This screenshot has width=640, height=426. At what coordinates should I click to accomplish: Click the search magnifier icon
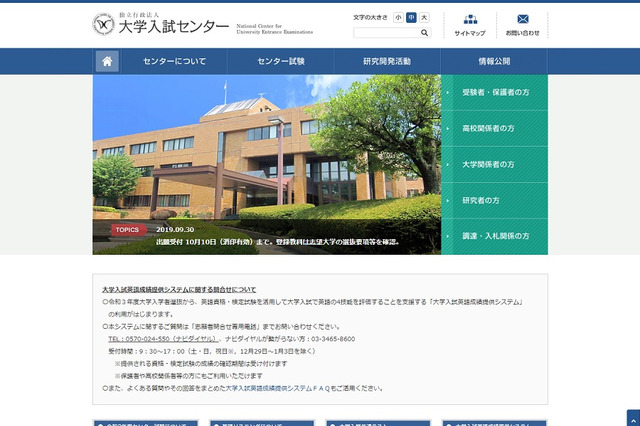[424, 33]
